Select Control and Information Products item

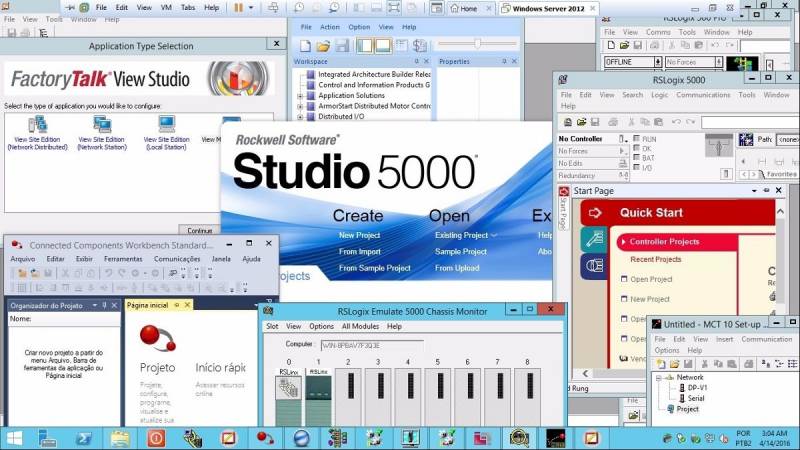coord(374,85)
